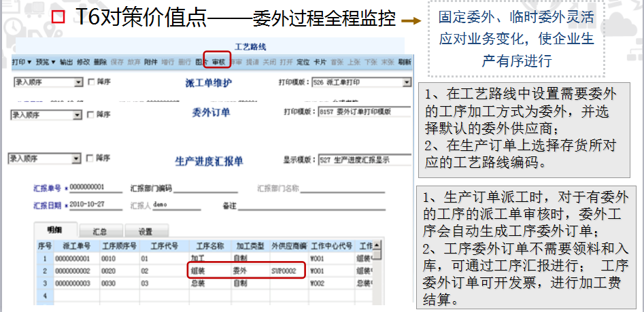Click the 汇报人 field showing demo
This screenshot has width=644, height=312.
tap(177, 205)
